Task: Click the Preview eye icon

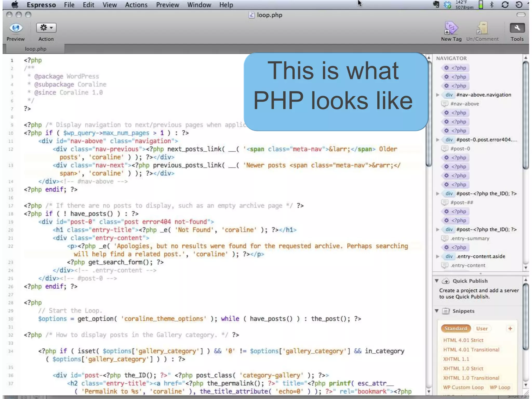Action: coord(16,28)
